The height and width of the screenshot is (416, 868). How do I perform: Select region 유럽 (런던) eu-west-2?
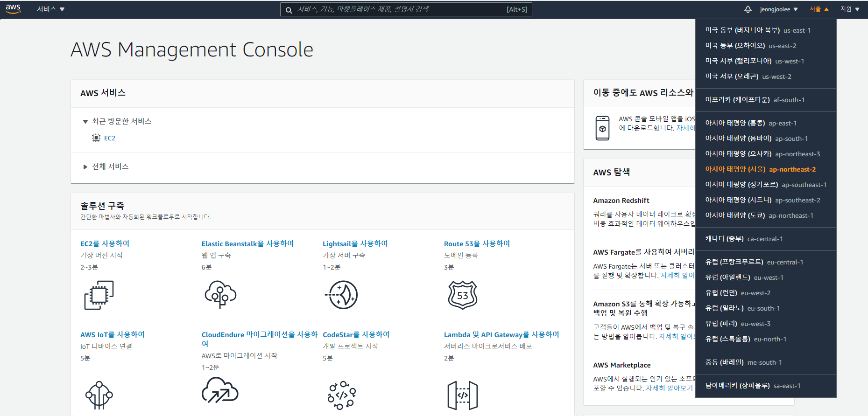(766, 293)
